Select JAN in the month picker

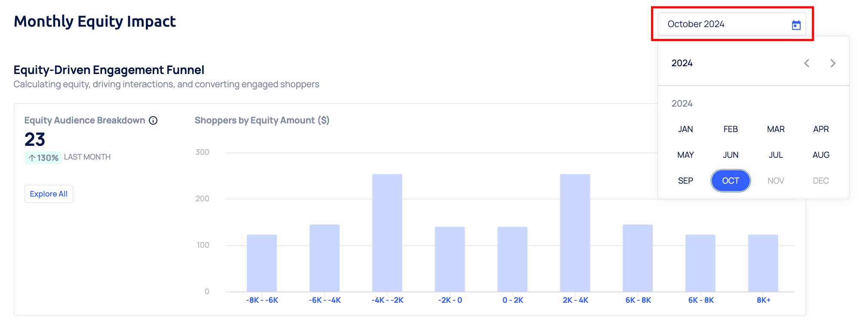pos(685,129)
